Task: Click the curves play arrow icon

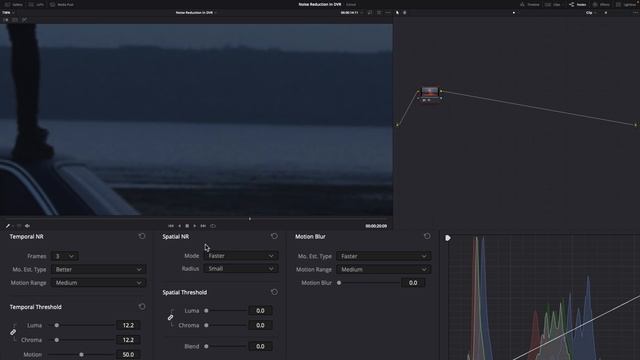Action: tap(448, 238)
